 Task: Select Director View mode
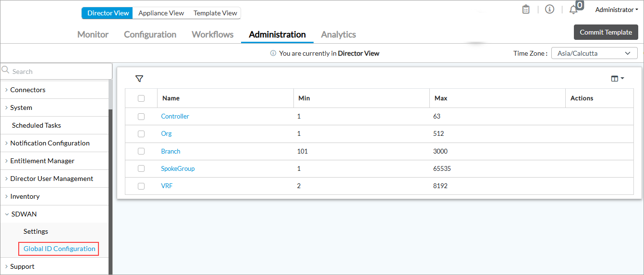coord(108,13)
